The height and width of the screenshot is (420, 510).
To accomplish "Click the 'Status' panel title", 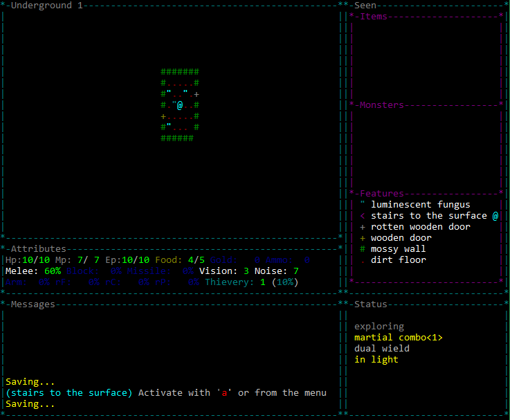I will click(x=371, y=304).
